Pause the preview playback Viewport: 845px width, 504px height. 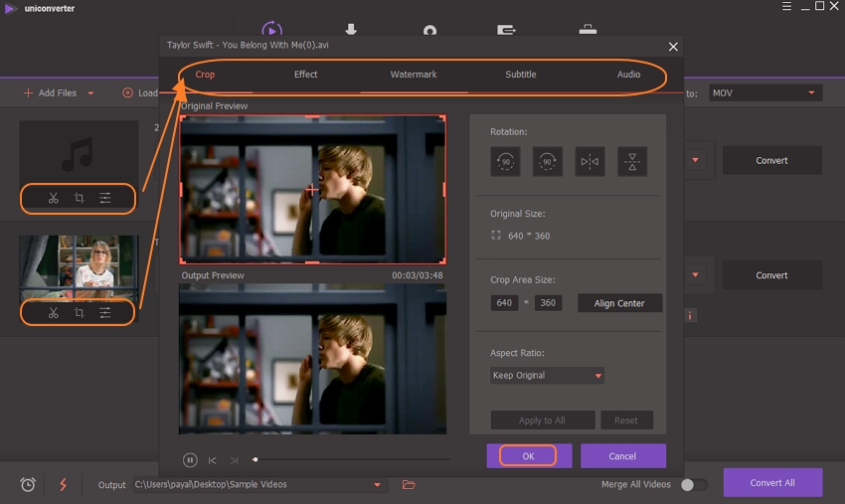pos(190,459)
